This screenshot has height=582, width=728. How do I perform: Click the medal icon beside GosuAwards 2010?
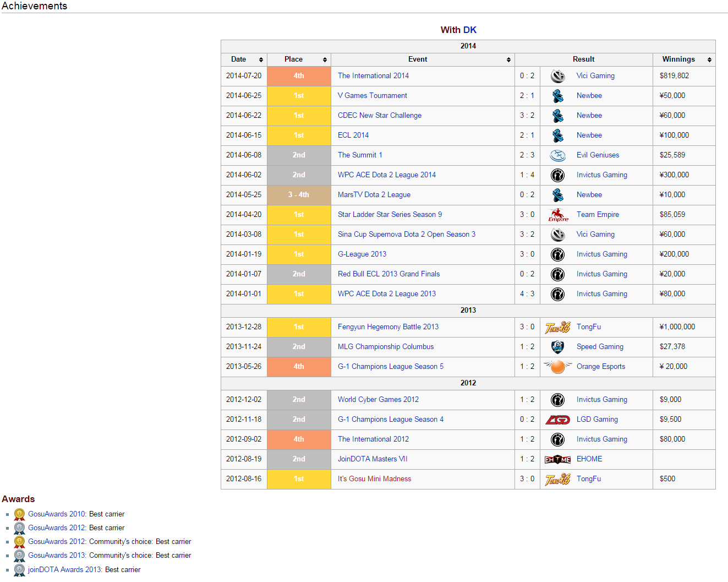(19, 514)
